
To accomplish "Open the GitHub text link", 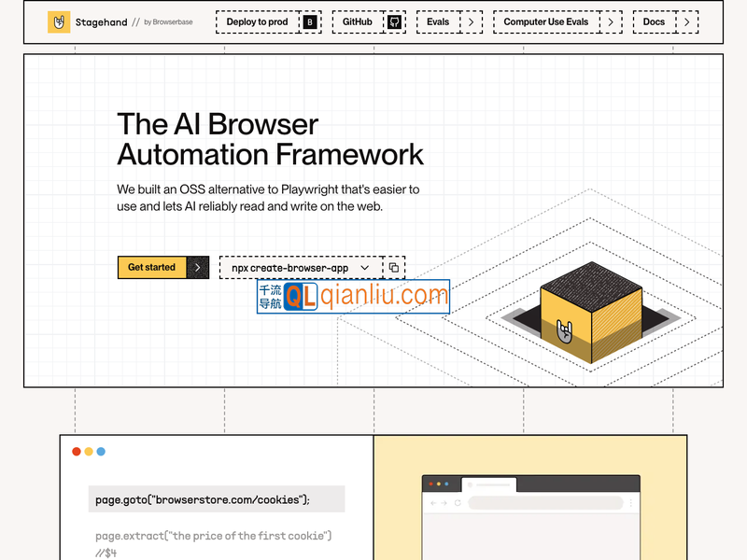I will click(x=357, y=21).
